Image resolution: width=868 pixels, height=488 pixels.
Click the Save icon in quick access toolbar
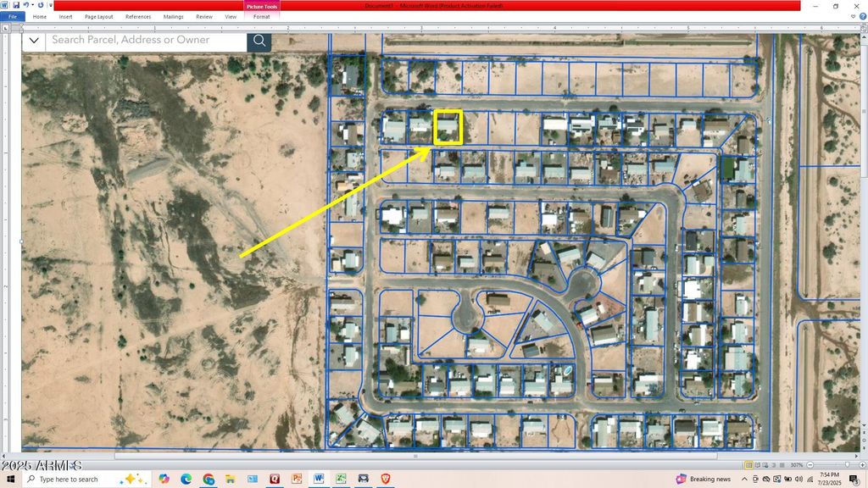[16, 5]
